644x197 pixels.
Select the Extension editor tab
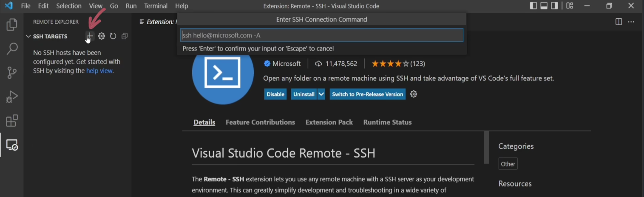tap(157, 22)
